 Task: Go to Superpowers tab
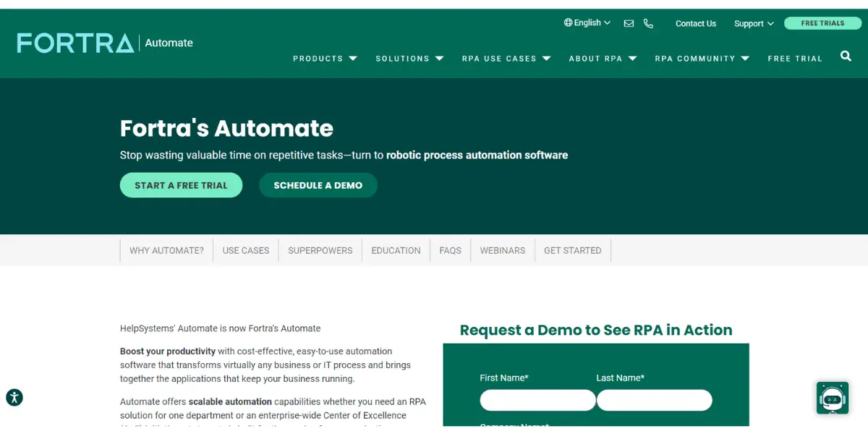(x=320, y=250)
